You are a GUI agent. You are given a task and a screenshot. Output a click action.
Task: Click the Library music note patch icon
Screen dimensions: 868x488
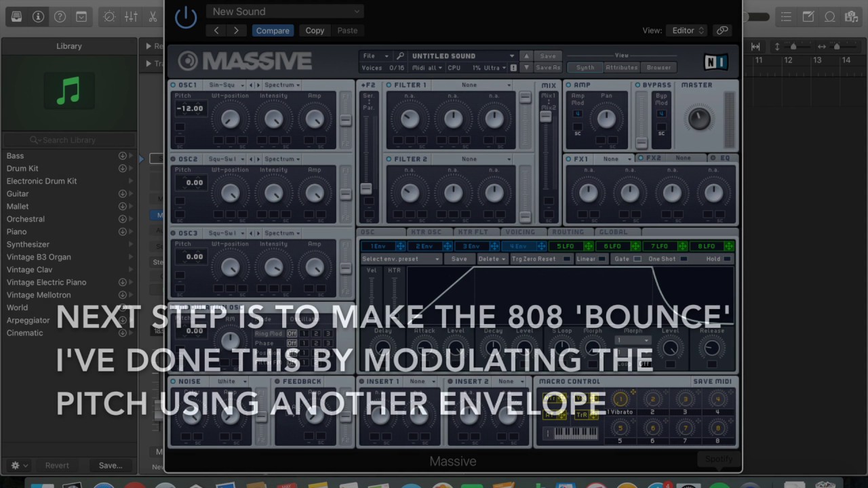click(68, 91)
